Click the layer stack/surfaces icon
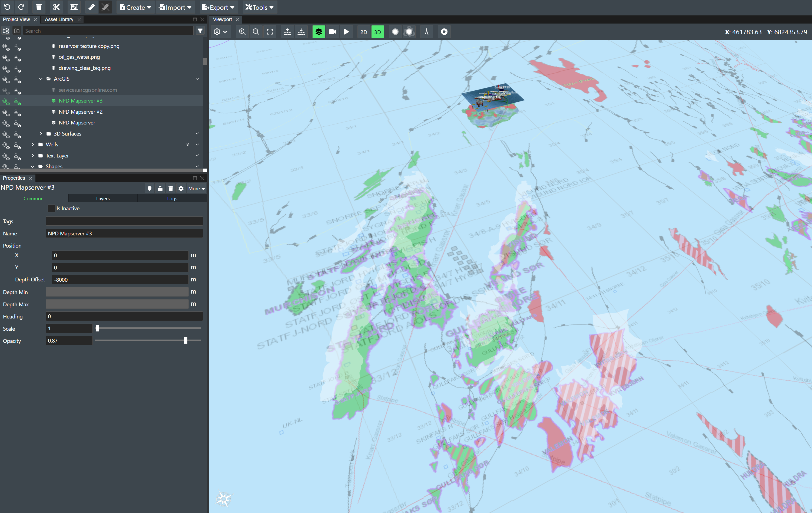Viewport: 812px width, 513px height. (x=317, y=31)
